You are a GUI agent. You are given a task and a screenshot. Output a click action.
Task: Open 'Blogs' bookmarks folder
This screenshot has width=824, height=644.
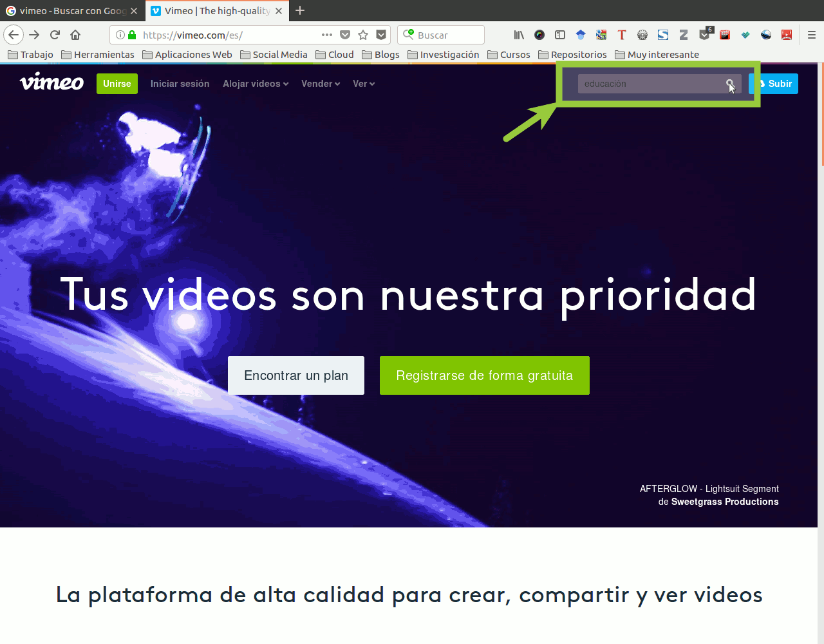[380, 55]
